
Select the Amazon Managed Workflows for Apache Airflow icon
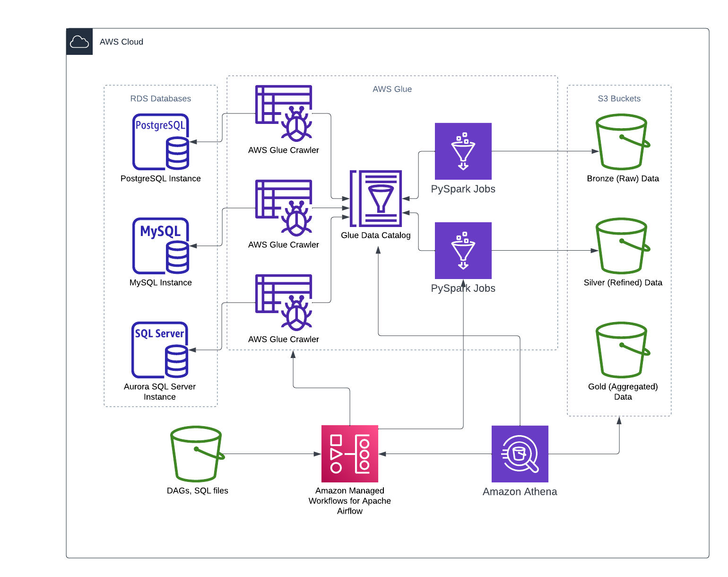click(x=350, y=453)
